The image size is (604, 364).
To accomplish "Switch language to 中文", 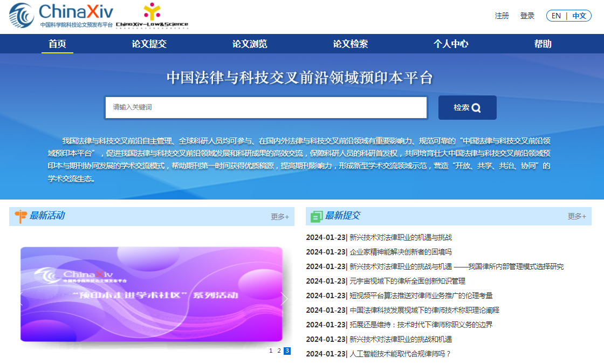I will pos(579,16).
